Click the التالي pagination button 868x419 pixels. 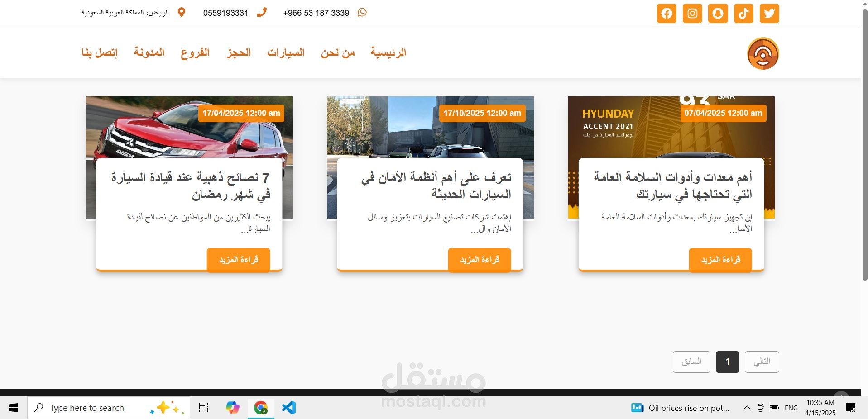click(x=762, y=362)
